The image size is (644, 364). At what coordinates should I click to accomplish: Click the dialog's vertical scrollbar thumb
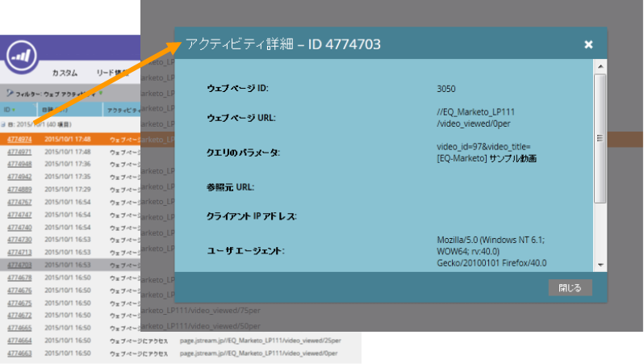tap(600, 137)
